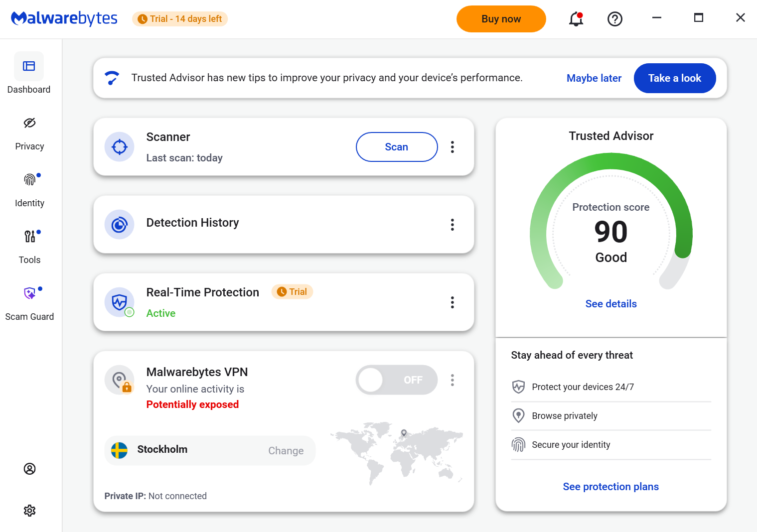Open Scanner card more options menu
The width and height of the screenshot is (757, 532).
tap(452, 147)
